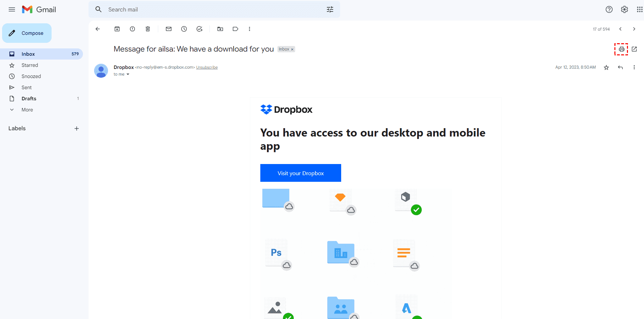Viewport: 644px width, 319px height.
Task: Click the Visit your Dropbox button
Action: click(300, 173)
